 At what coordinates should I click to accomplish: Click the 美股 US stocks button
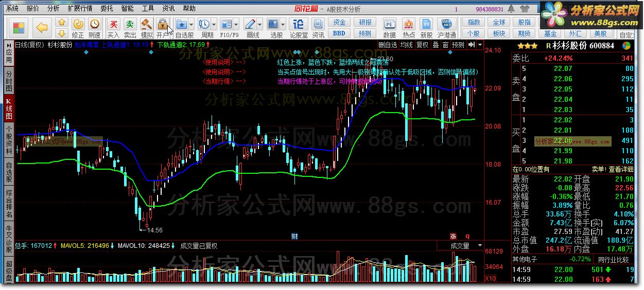pyautogui.click(x=600, y=33)
